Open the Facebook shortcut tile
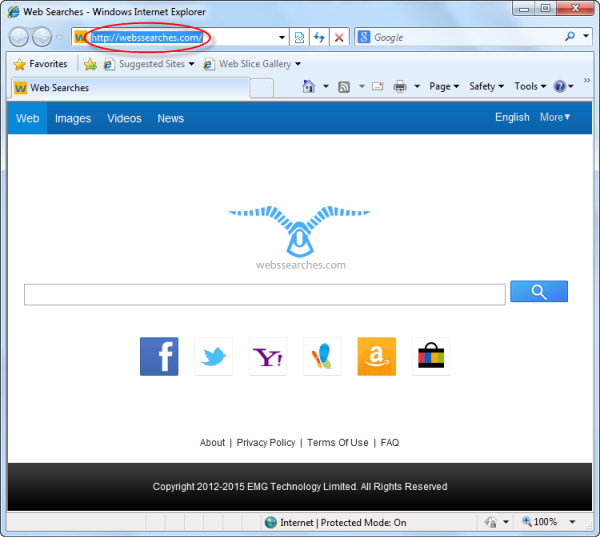 (x=159, y=356)
